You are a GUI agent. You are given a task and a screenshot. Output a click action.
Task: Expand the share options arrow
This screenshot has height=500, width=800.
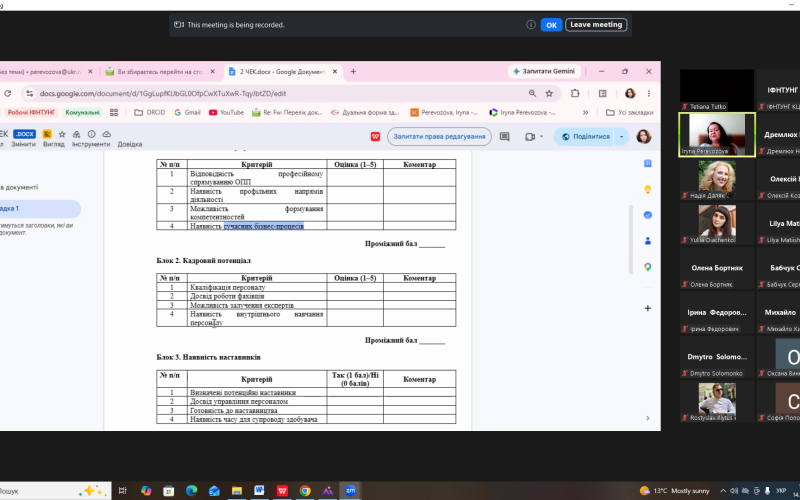[621, 137]
